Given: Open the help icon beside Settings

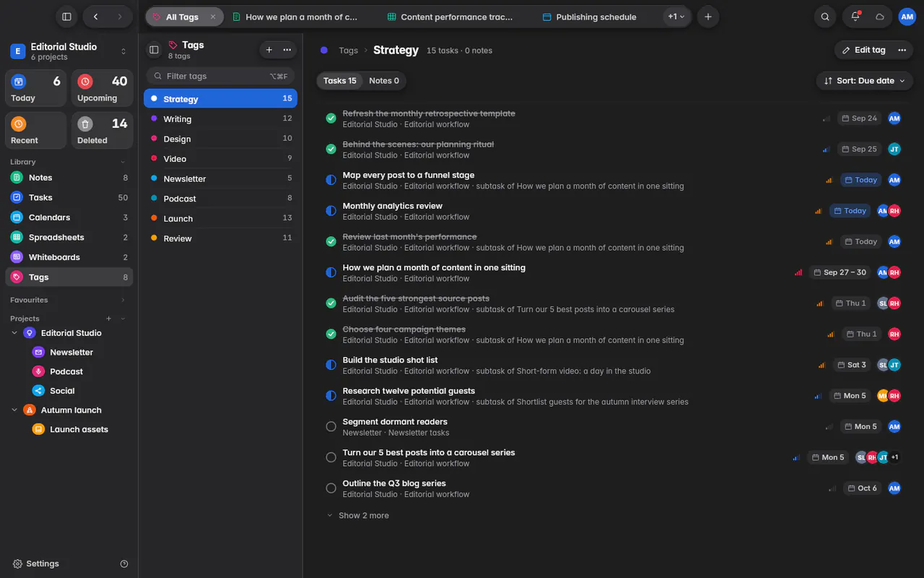Looking at the screenshot, I should [x=124, y=564].
